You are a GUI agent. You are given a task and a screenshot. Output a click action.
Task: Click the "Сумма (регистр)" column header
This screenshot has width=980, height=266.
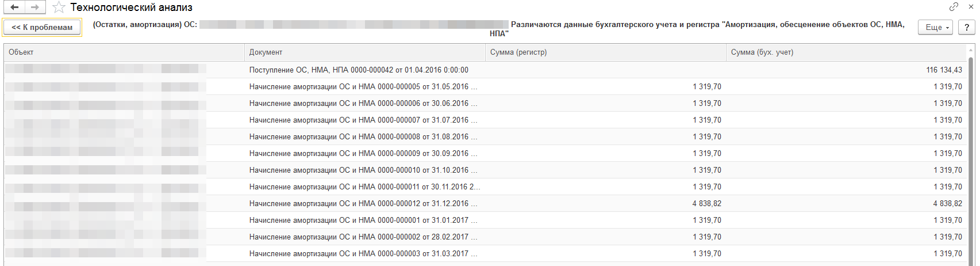pos(605,52)
